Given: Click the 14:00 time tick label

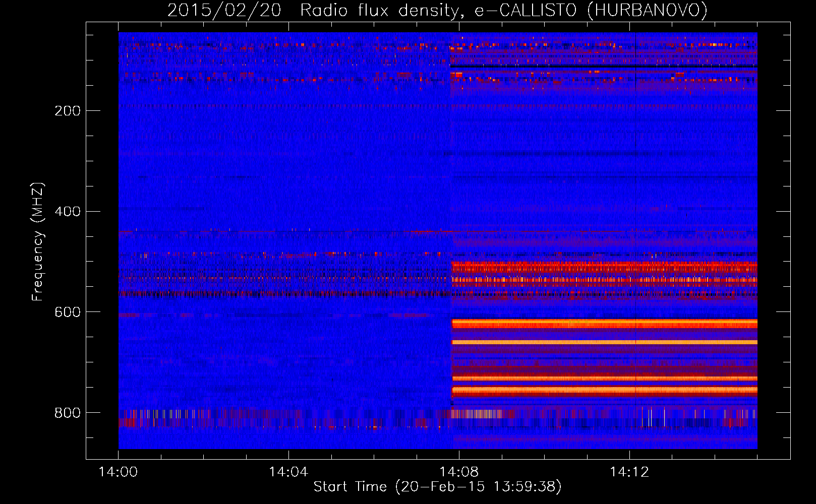Looking at the screenshot, I should coord(118,472).
